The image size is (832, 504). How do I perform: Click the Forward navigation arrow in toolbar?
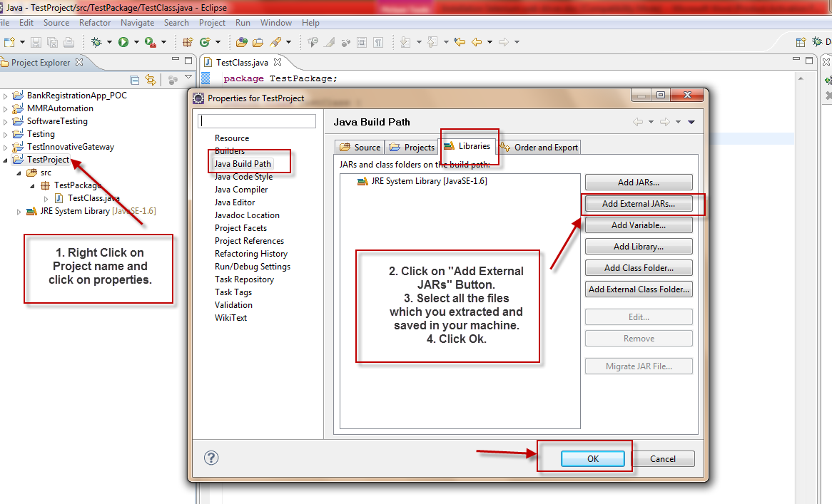pos(504,42)
